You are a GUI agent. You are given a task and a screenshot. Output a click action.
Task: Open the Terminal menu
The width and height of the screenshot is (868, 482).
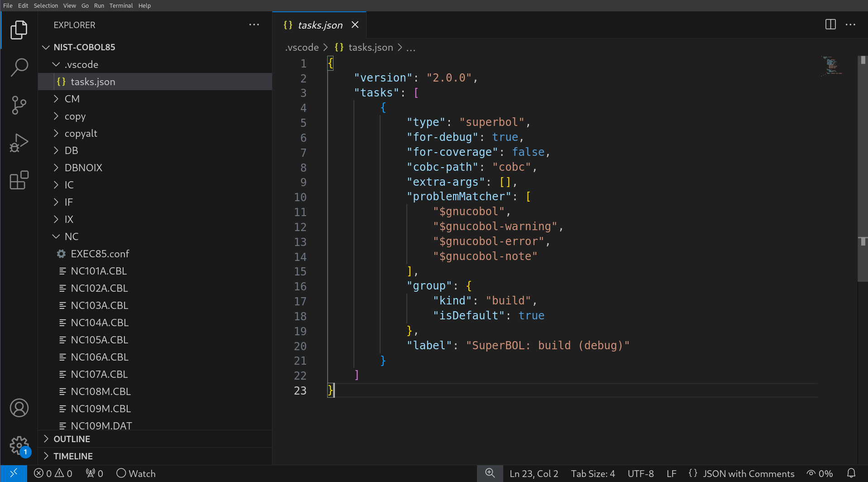121,5
